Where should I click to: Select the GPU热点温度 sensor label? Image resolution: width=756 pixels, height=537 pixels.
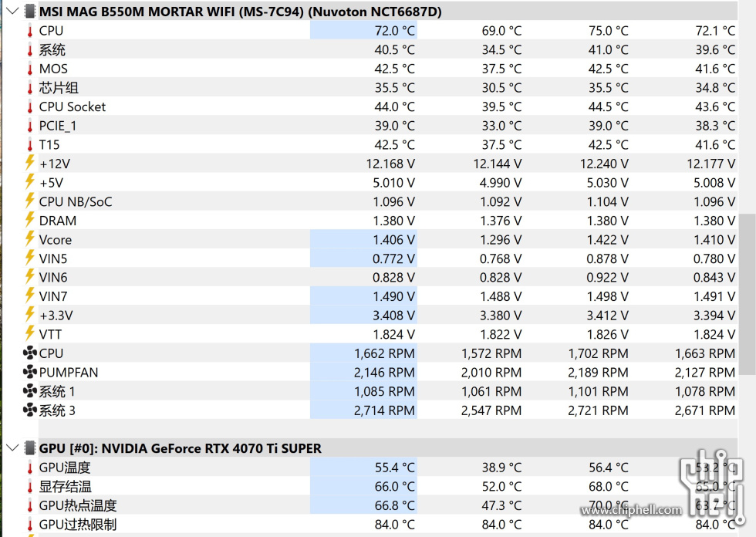[x=78, y=505]
